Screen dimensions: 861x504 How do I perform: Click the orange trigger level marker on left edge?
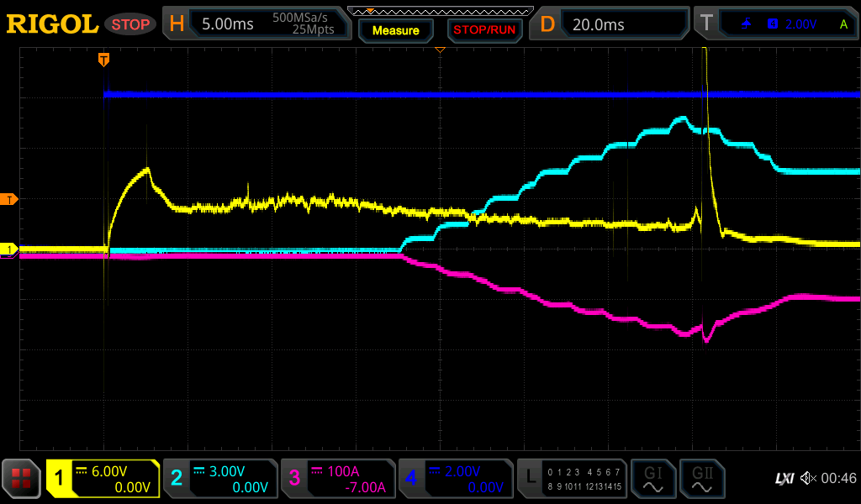tap(11, 199)
